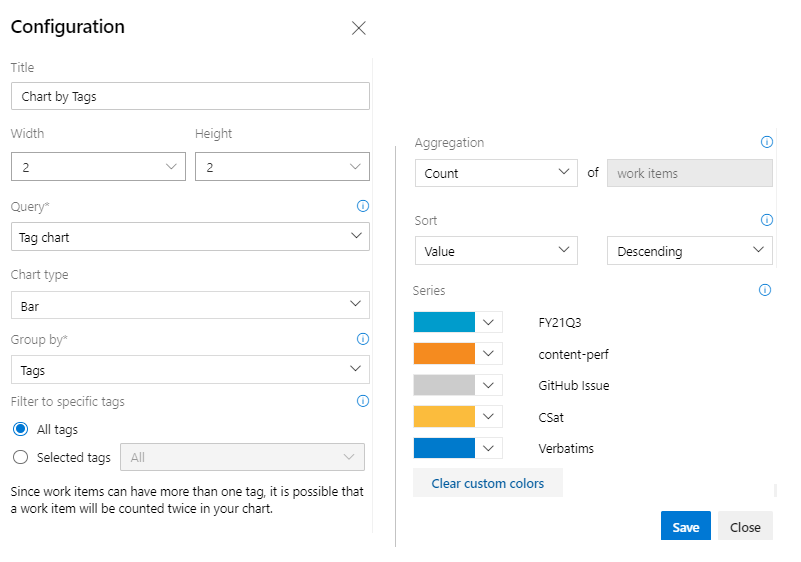
Task: Expand the Verbatims color picker chevron
Action: pos(488,448)
